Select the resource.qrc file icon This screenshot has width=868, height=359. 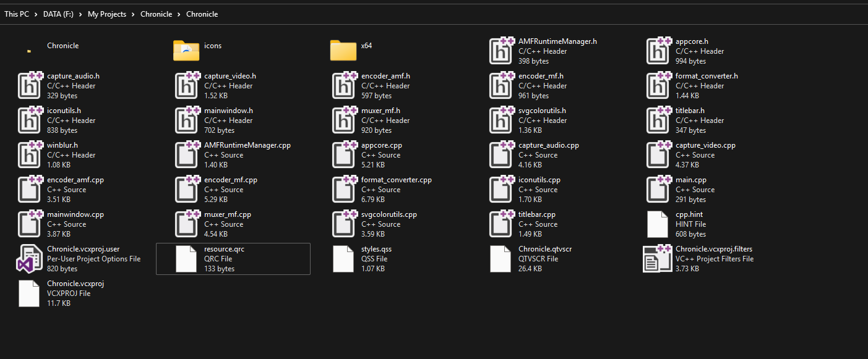click(x=186, y=258)
